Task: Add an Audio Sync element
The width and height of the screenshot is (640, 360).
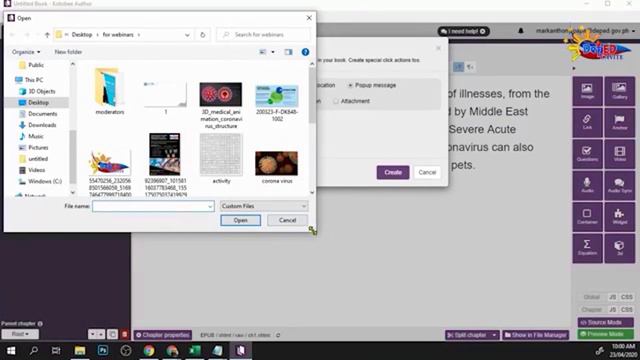Action: coord(619,185)
